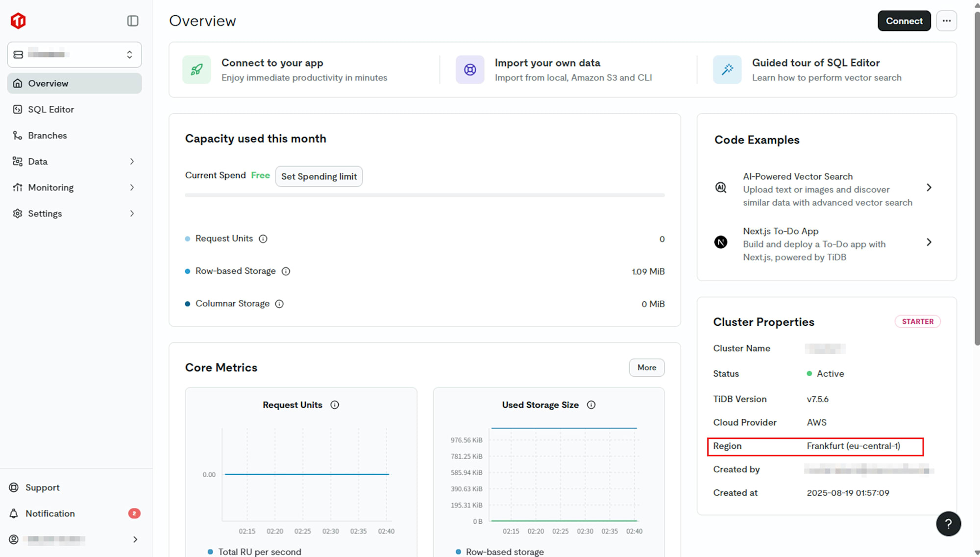Click the Used Storage Size chart area

[x=563, y=474]
